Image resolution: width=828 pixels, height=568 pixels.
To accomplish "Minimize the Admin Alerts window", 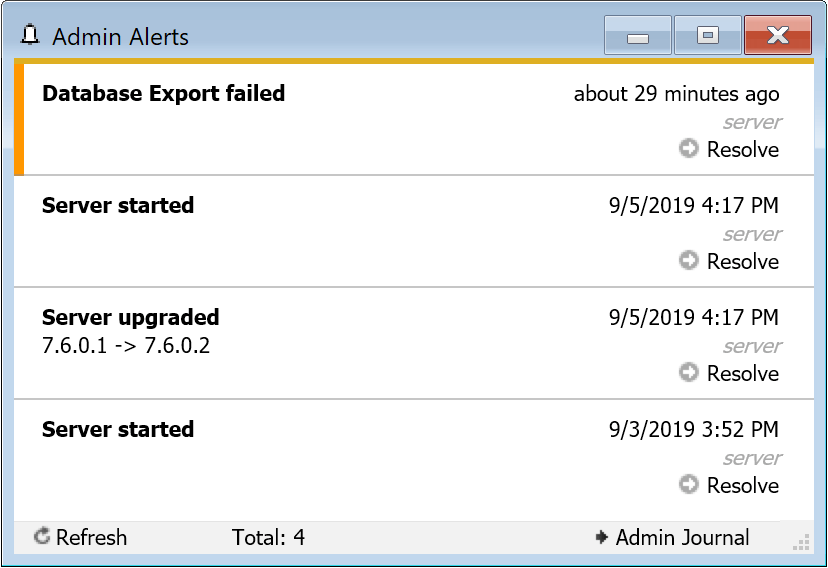I will [x=637, y=36].
